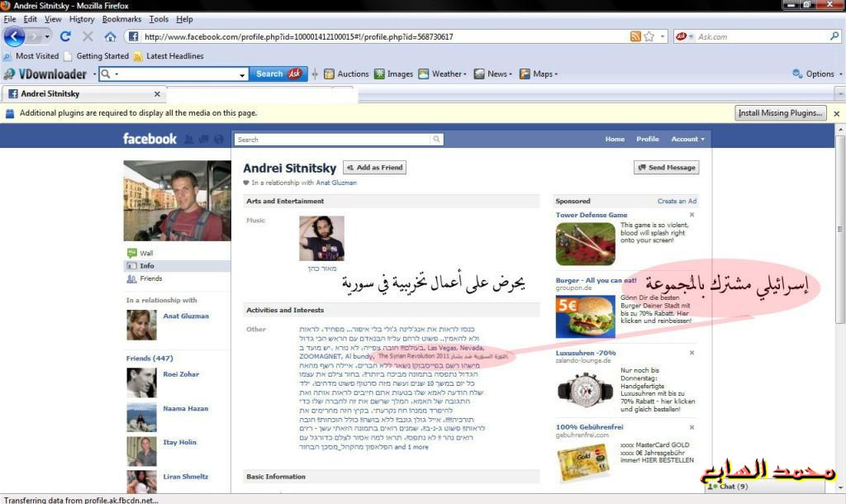846x504 pixels.
Task: Open the Home link on Facebook bar
Action: (x=615, y=140)
